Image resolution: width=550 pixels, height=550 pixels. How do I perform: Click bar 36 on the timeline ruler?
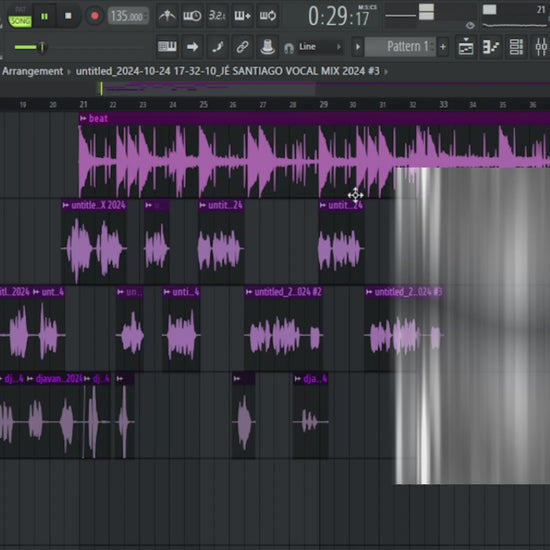click(x=533, y=105)
